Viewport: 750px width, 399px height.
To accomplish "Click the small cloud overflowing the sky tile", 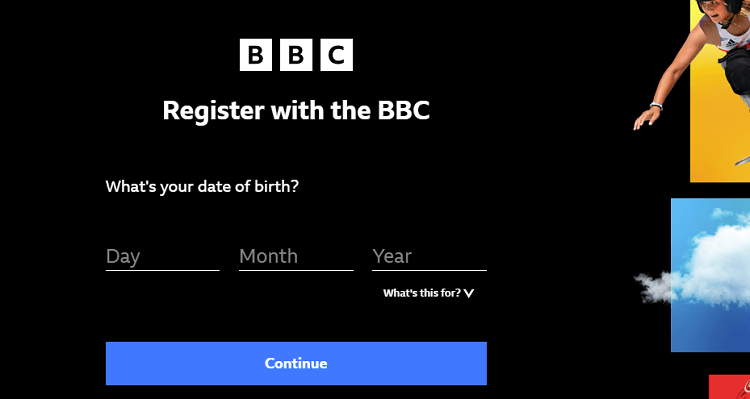I will (x=653, y=287).
